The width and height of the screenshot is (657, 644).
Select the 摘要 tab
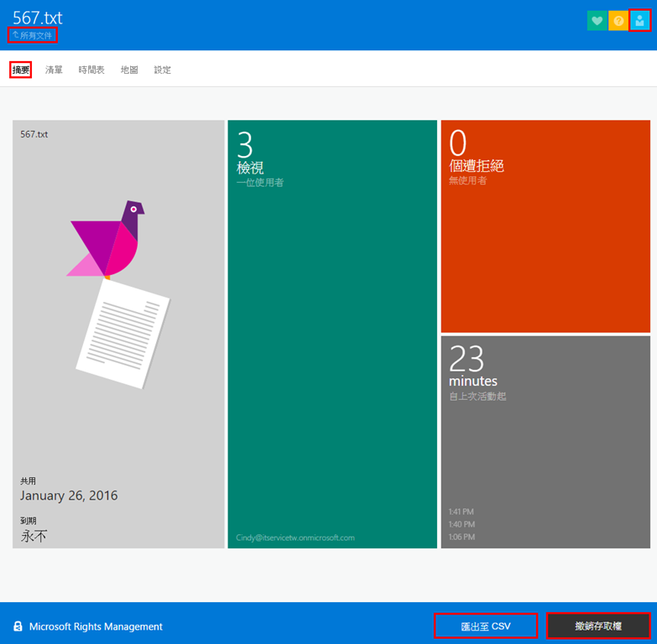click(21, 70)
